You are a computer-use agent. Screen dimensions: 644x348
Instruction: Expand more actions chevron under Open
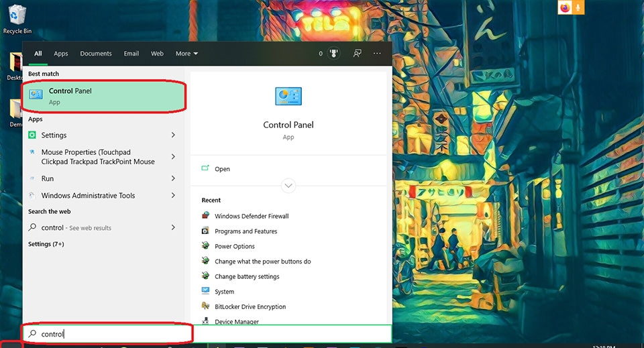pyautogui.click(x=288, y=186)
